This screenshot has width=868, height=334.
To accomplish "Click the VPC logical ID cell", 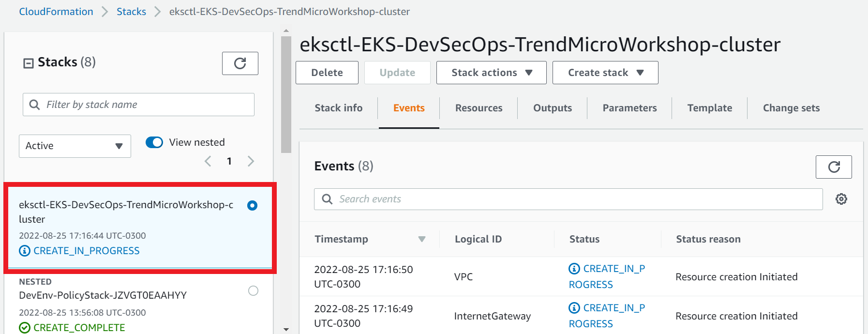I will pos(464,277).
